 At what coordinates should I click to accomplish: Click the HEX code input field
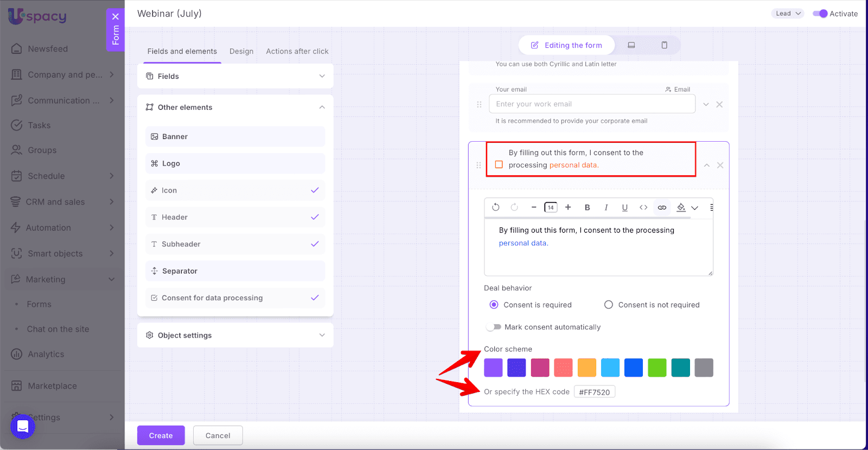pos(594,392)
